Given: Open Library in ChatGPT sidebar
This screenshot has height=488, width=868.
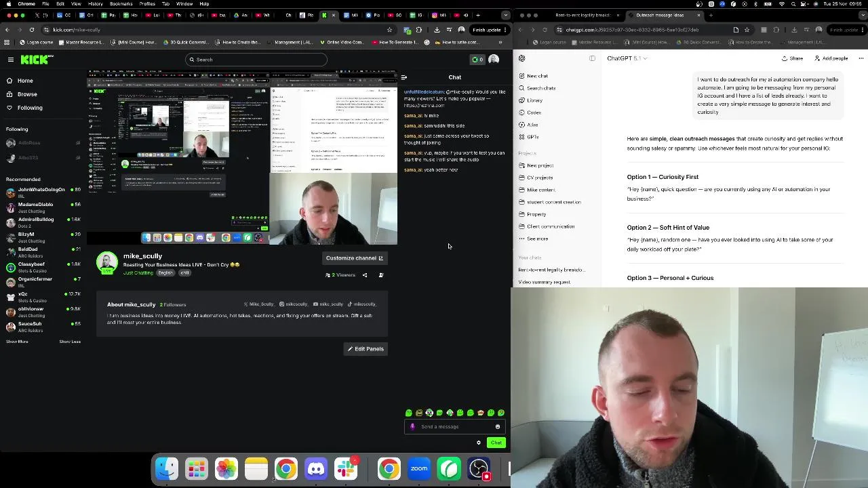Looking at the screenshot, I should 534,100.
